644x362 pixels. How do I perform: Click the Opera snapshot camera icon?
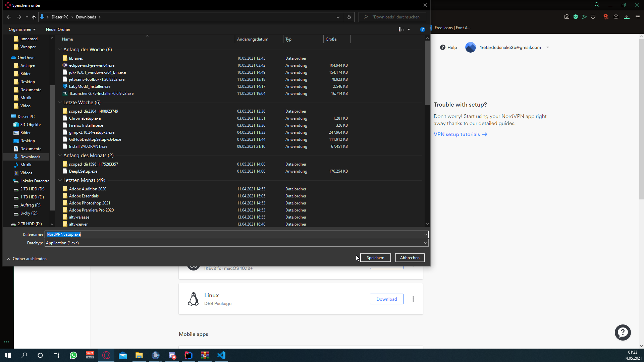567,17
